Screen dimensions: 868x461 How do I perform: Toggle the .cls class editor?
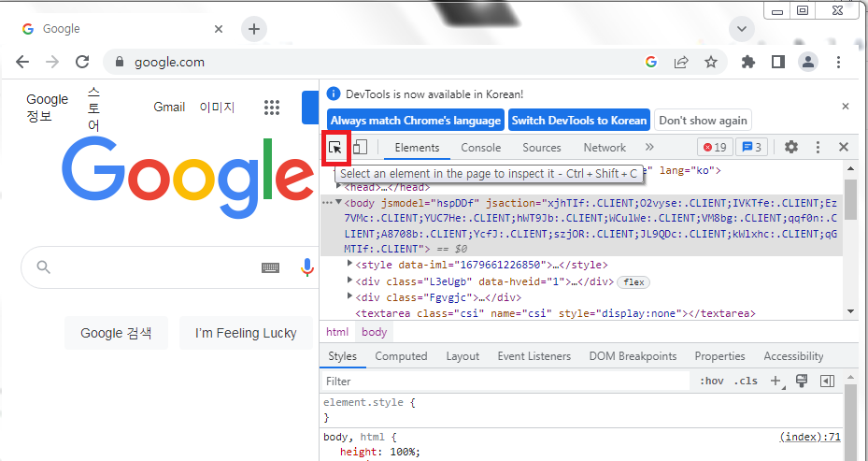(746, 382)
